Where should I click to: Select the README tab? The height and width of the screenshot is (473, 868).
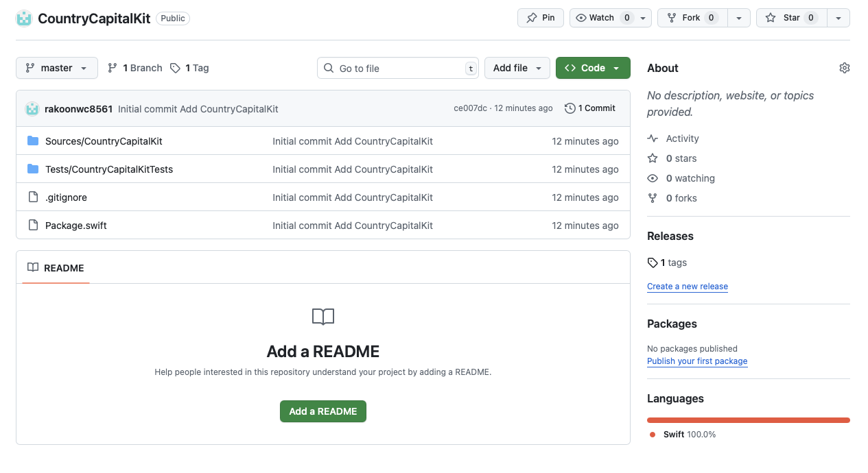click(x=56, y=268)
